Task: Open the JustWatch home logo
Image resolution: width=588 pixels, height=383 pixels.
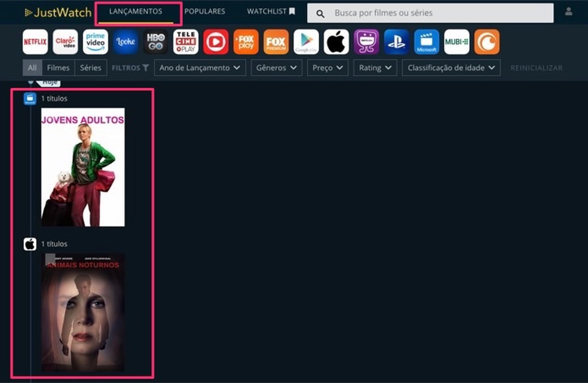Action: 58,13
